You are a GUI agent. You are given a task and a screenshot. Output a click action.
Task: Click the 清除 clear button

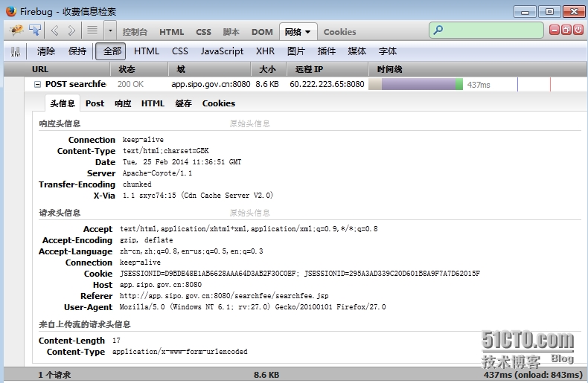coord(45,51)
